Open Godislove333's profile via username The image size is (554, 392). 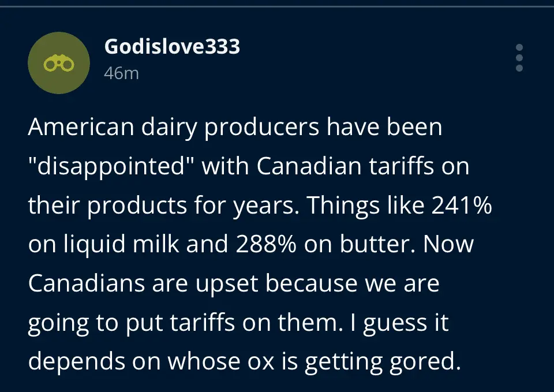tap(172, 47)
